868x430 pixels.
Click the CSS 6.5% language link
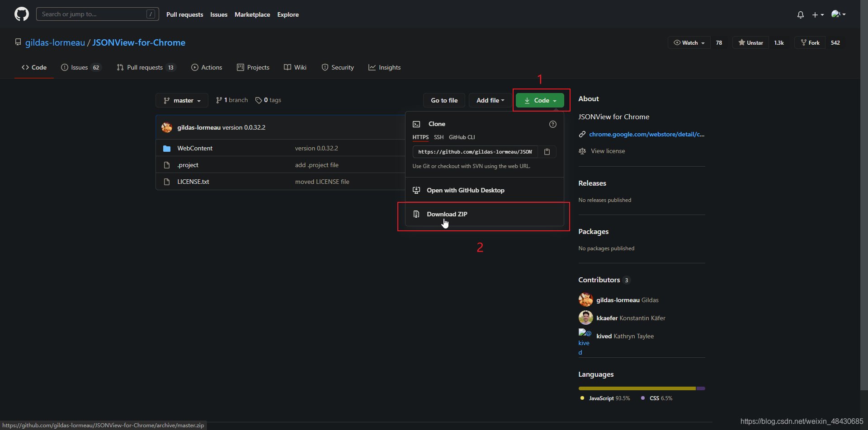click(x=656, y=398)
